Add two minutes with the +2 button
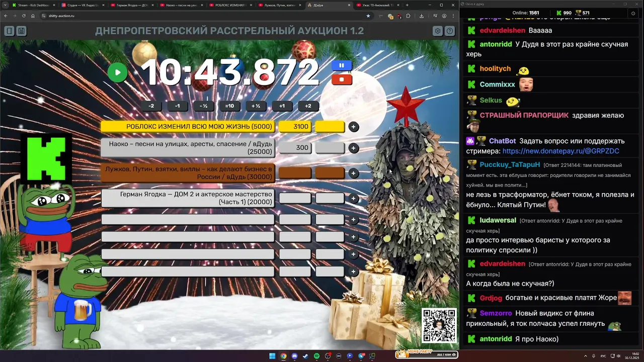The width and height of the screenshot is (644, 362). [308, 106]
